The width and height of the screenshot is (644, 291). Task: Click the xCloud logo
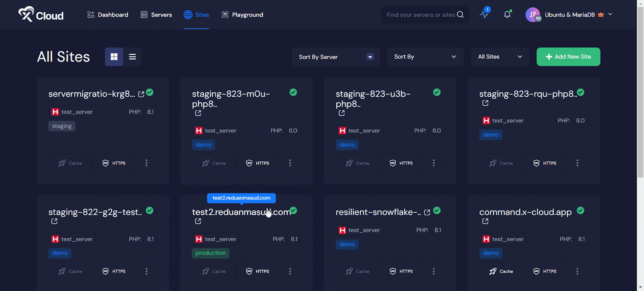pos(41,14)
